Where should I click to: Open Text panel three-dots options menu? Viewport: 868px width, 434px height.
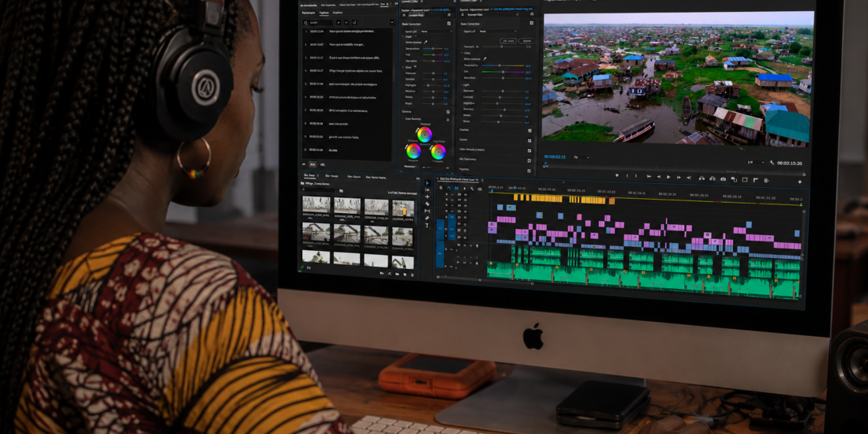point(391,22)
